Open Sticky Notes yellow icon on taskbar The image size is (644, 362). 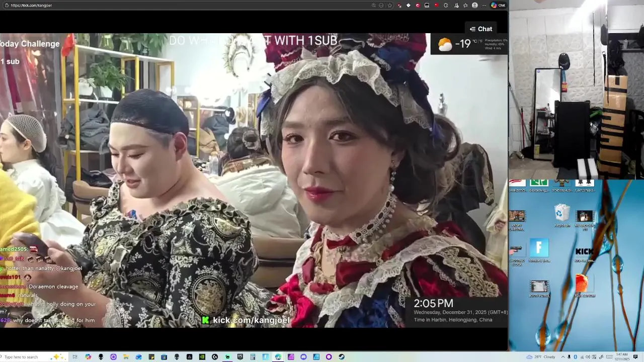[x=151, y=357]
